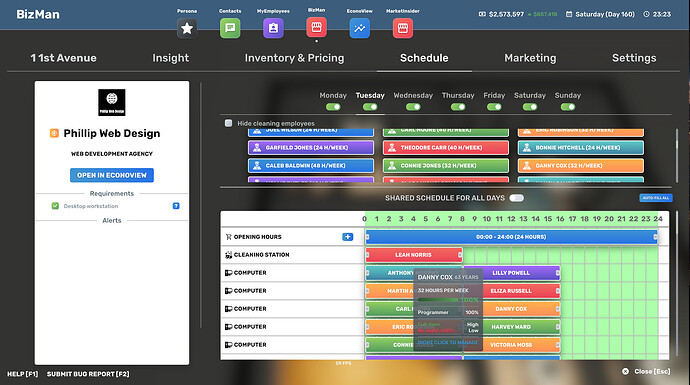
Task: Toggle the Saturday open switch
Action: pos(530,107)
